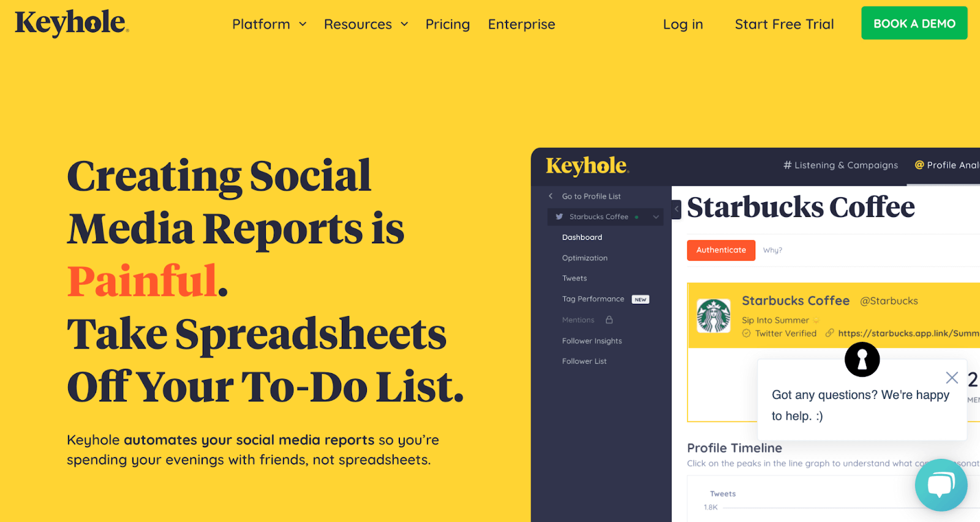Image resolution: width=980 pixels, height=522 pixels.
Task: Click the Starbucks Coffee profile name
Action: (x=796, y=301)
